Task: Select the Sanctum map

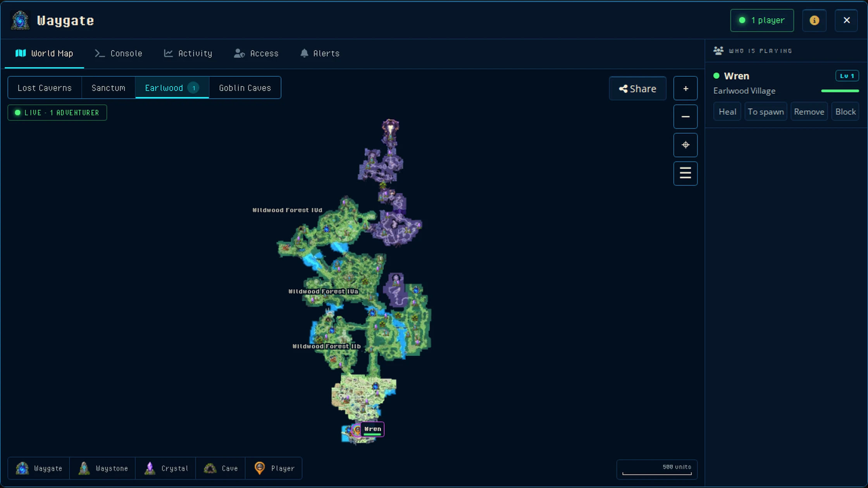Action: (x=108, y=88)
